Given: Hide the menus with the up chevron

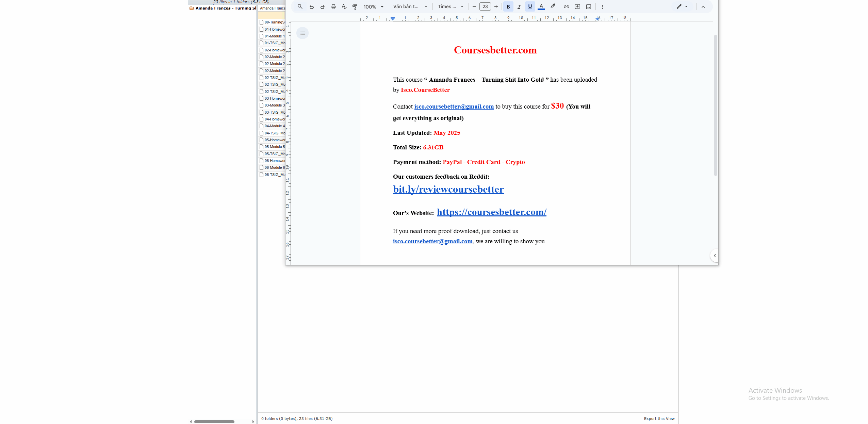Looking at the screenshot, I should tap(703, 7).
